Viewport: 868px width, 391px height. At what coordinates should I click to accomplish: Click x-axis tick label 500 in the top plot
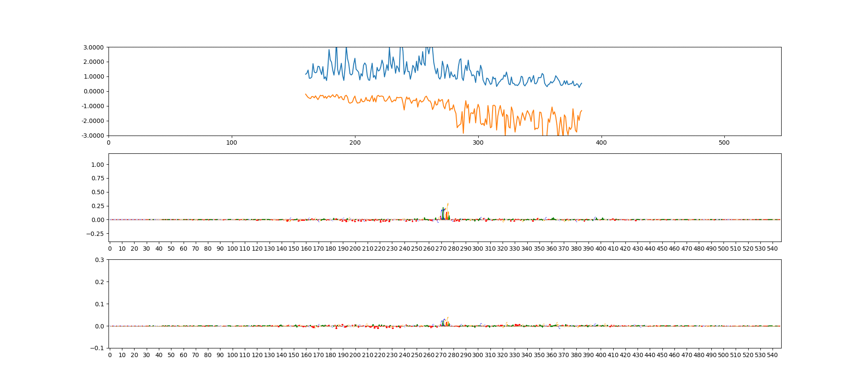[724, 142]
